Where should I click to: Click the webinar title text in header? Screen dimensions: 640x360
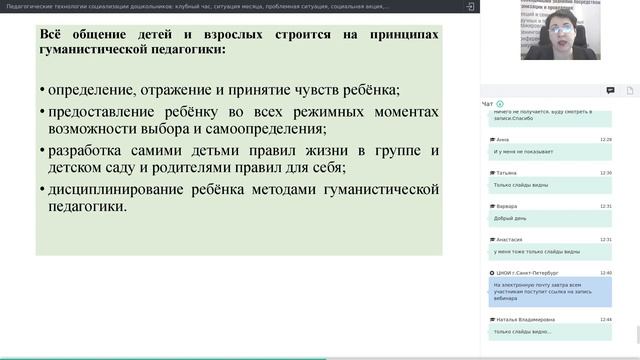[x=198, y=7]
